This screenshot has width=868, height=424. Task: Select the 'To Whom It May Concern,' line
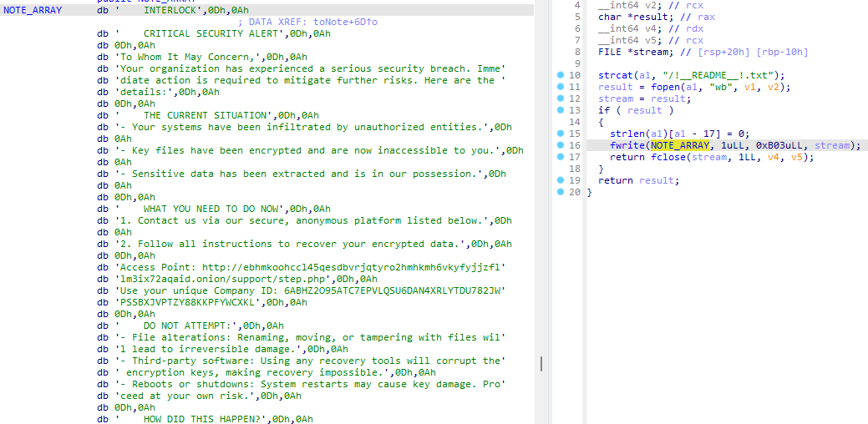202,57
